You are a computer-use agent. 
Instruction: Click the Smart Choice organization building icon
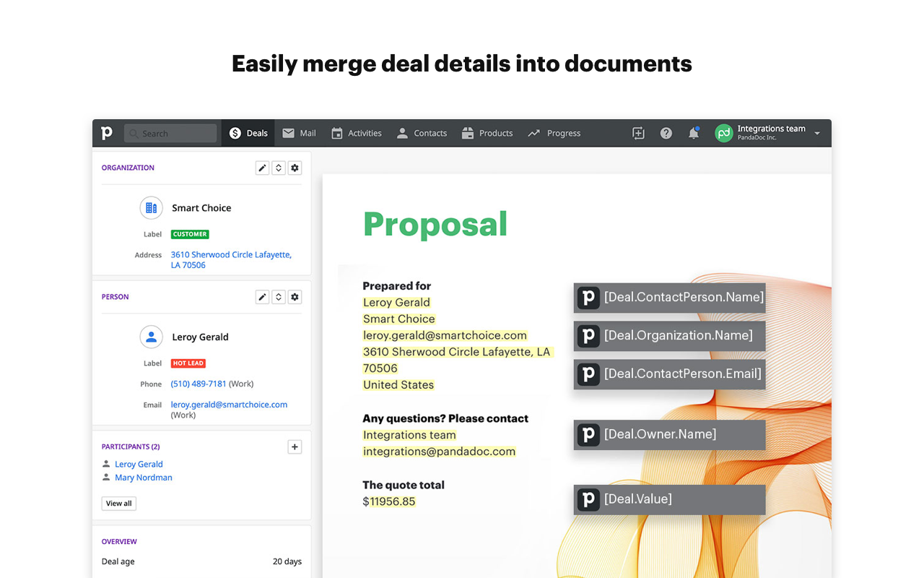(151, 208)
